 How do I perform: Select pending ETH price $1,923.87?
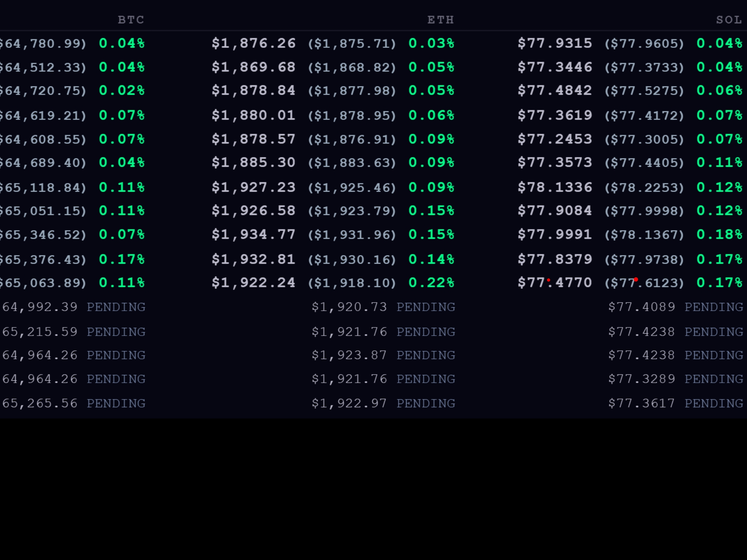(x=349, y=355)
